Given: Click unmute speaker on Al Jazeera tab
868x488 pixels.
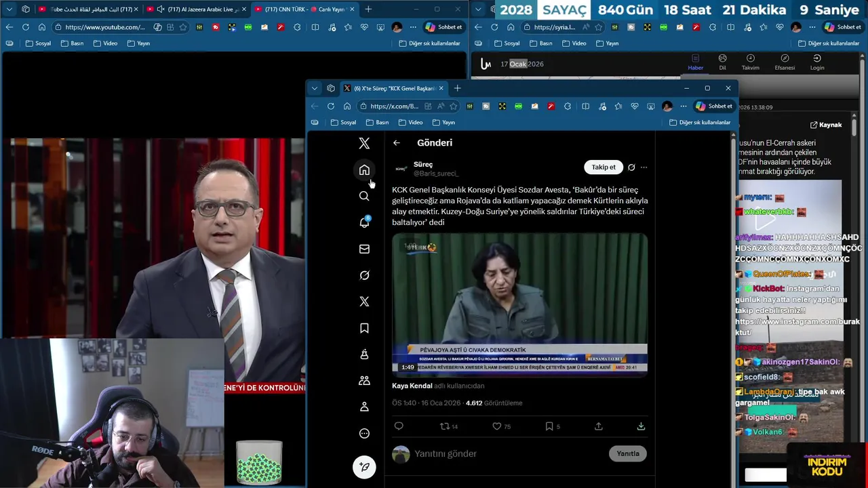Looking at the screenshot, I should (x=160, y=9).
